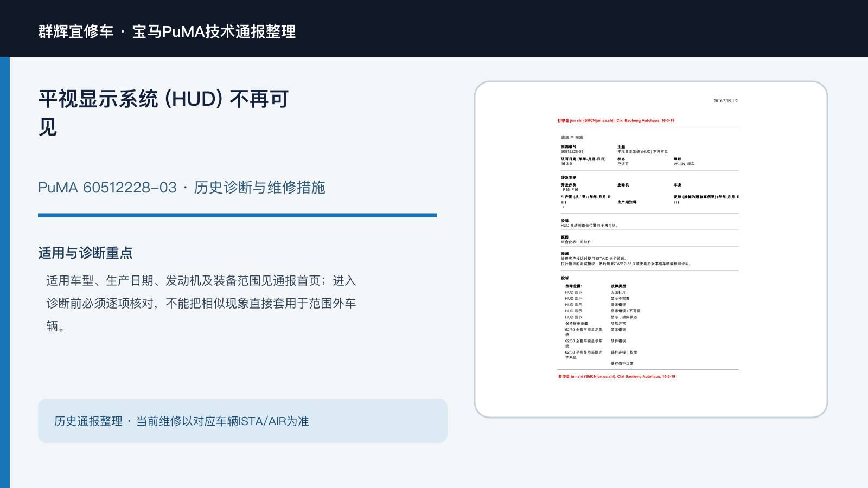Click the 状态 已认可 field in document
The width and height of the screenshot is (868, 488).
pyautogui.click(x=623, y=162)
